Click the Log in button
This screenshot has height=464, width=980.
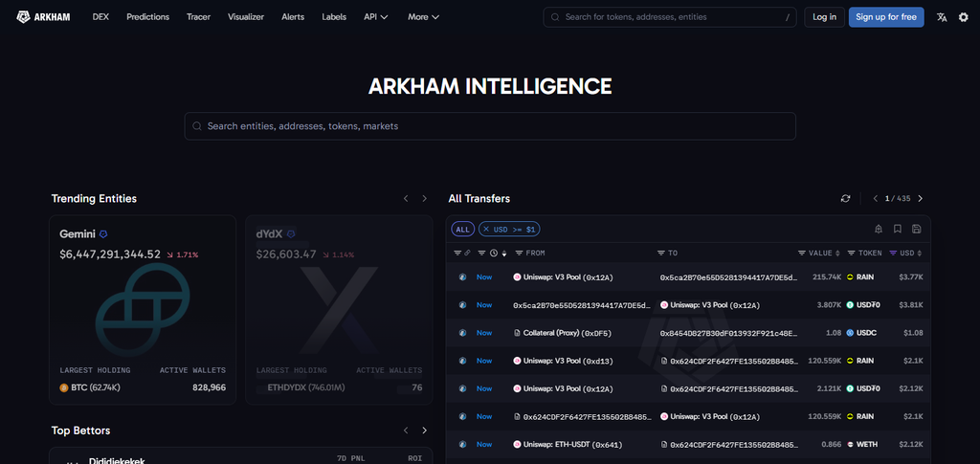(824, 17)
